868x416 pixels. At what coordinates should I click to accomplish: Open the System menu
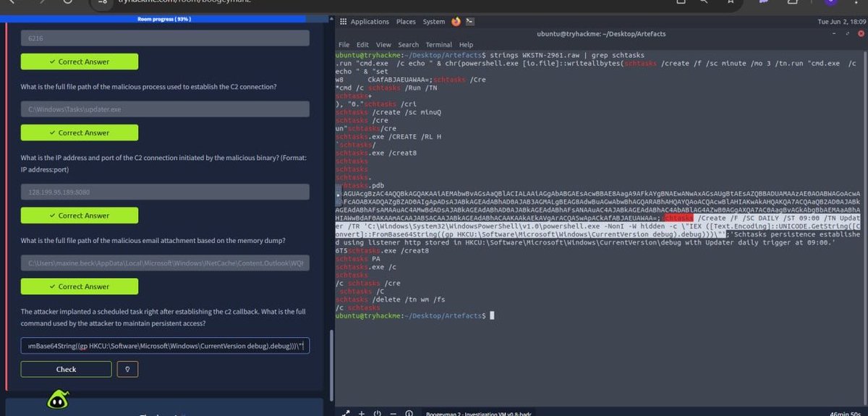[x=434, y=22]
